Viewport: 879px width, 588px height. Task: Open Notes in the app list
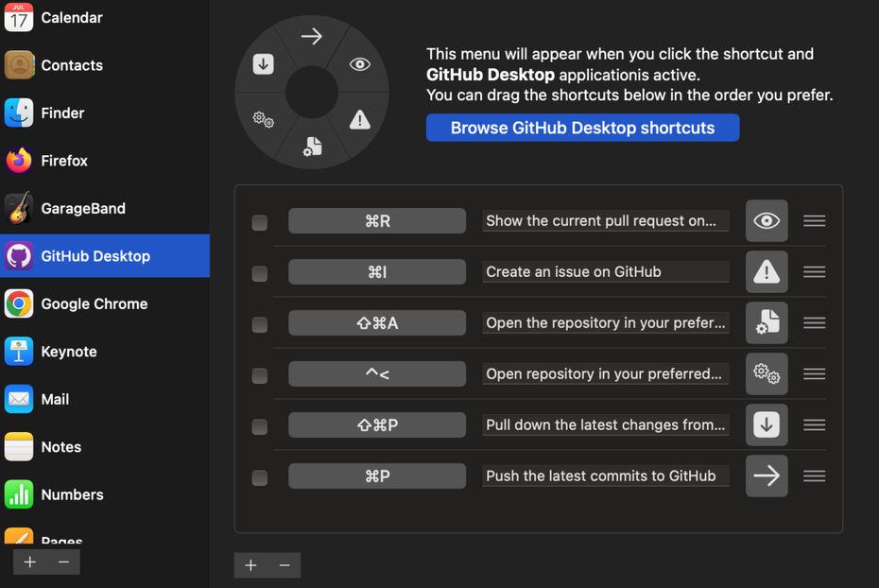(x=105, y=447)
